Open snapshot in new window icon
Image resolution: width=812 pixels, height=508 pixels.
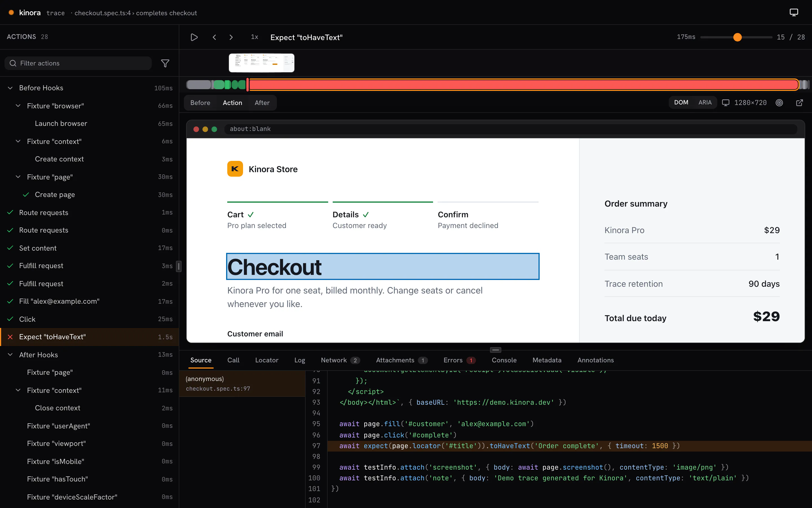[800, 103]
